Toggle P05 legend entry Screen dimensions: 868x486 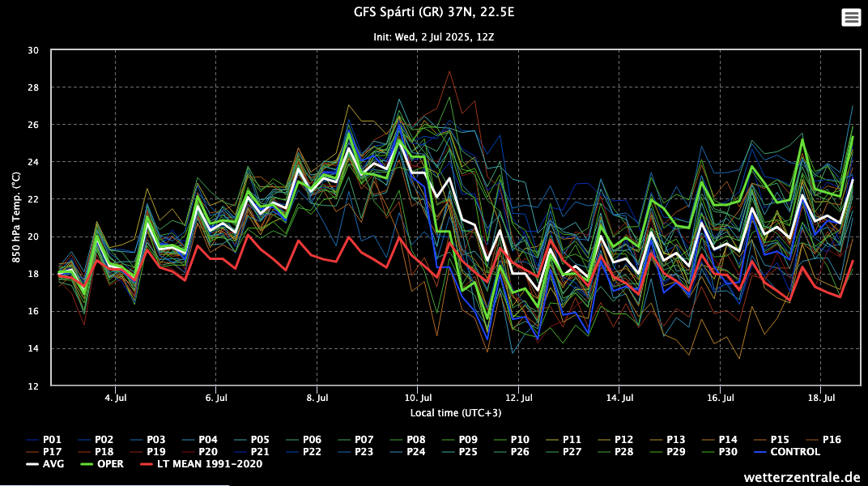pyautogui.click(x=261, y=439)
